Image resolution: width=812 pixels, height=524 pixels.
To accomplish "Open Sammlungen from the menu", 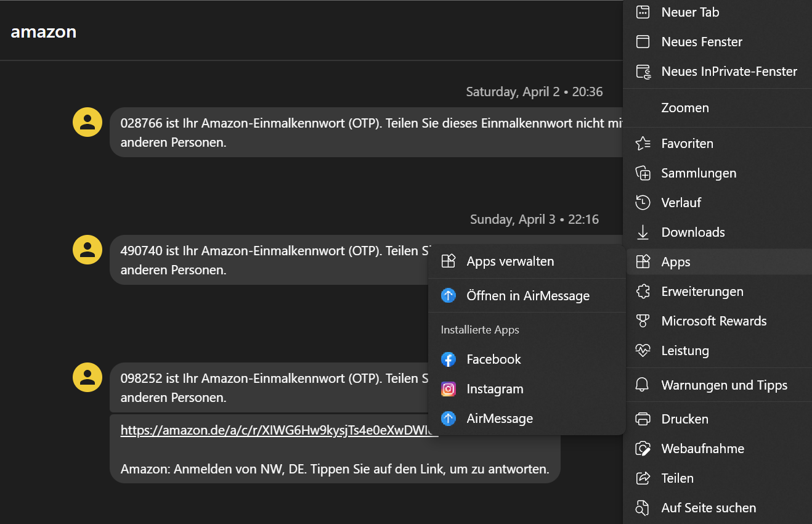I will tap(718, 173).
